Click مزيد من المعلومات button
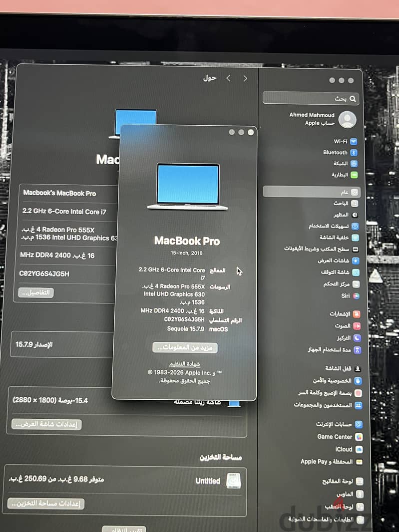Screen dimensions: 399x532 pyautogui.click(x=185, y=347)
